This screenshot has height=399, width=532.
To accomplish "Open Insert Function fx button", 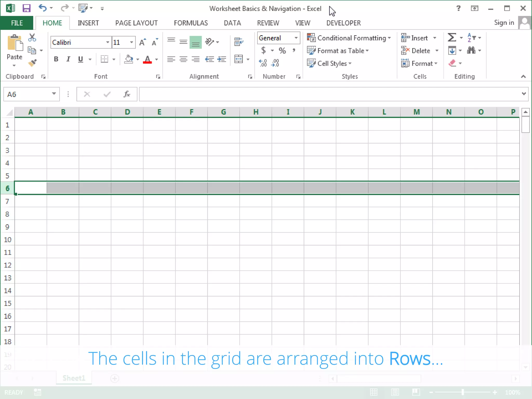I will (x=127, y=94).
